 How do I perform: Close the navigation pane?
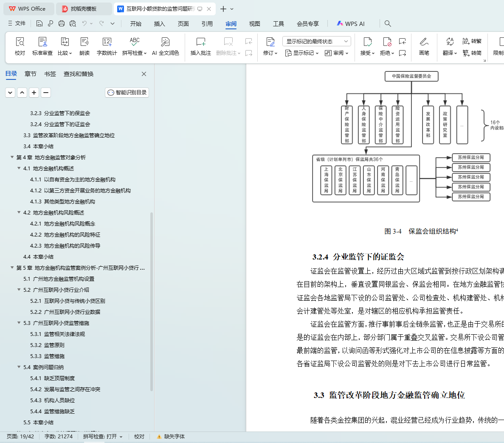click(x=144, y=74)
